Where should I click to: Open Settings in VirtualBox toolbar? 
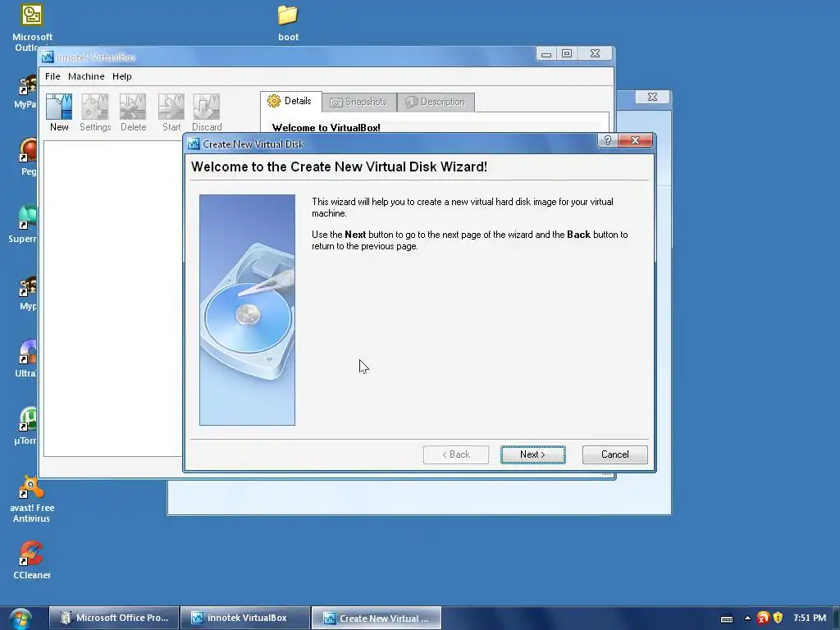[95, 112]
